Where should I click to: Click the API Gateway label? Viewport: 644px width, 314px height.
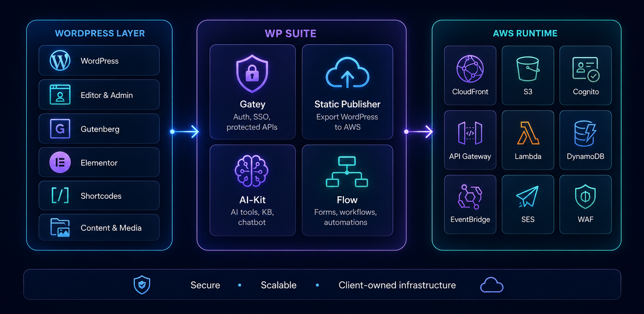[470, 156]
